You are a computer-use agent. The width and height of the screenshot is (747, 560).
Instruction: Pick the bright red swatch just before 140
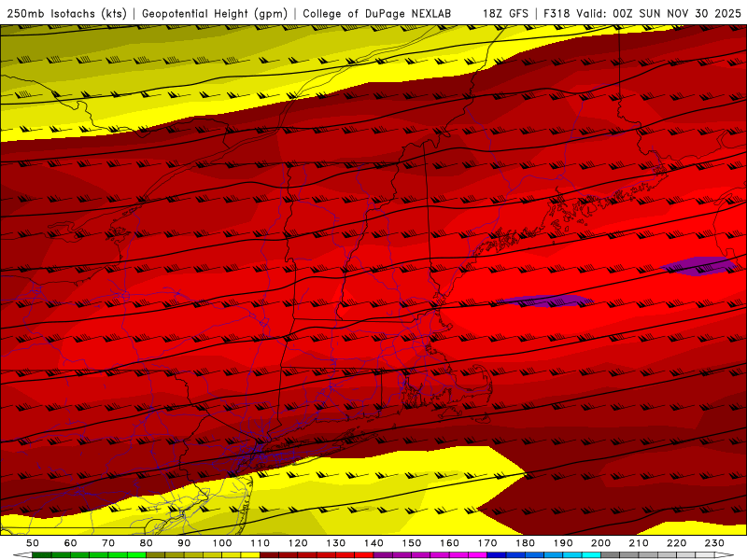point(364,555)
